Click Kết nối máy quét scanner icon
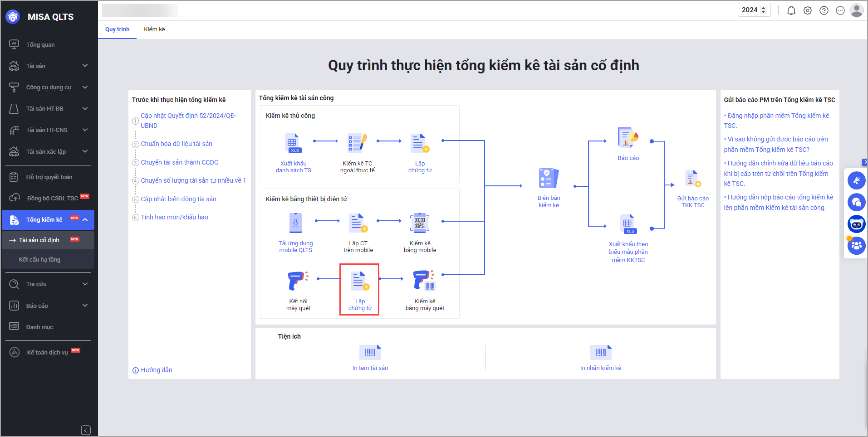Screen dimensions: 868x437 click(x=298, y=281)
